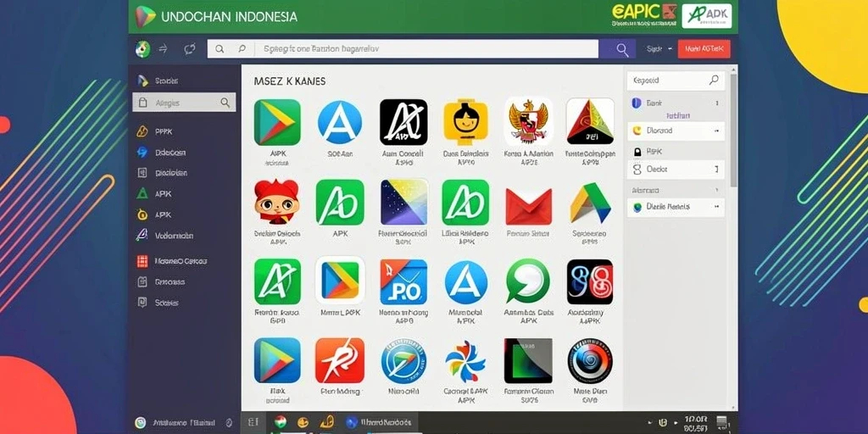The height and width of the screenshot is (434, 868).
Task: Open the colorful pinwheel app icon
Action: coord(466,361)
